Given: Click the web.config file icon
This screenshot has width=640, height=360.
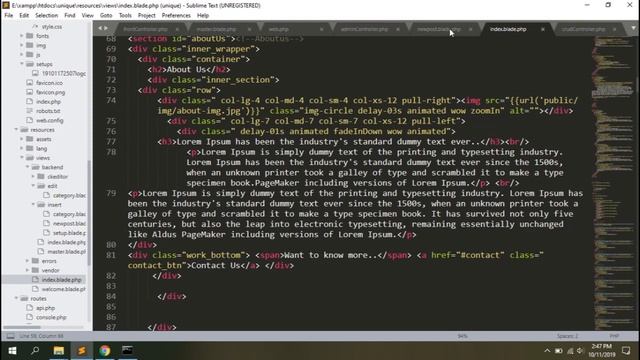Looking at the screenshot, I should tap(29, 120).
